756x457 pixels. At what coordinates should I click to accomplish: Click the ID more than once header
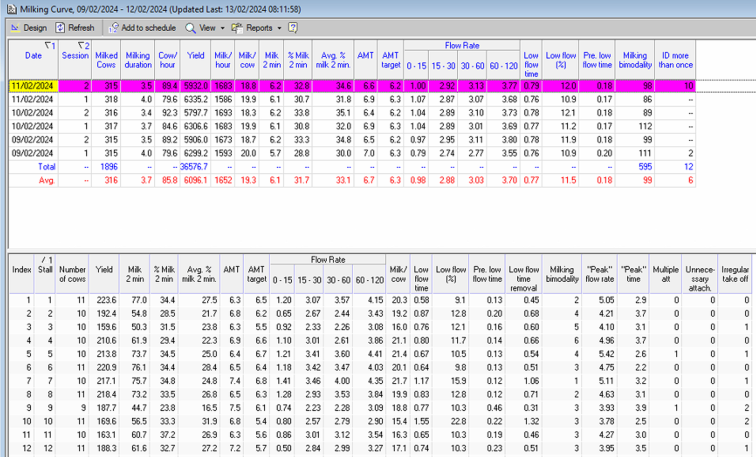[677, 61]
